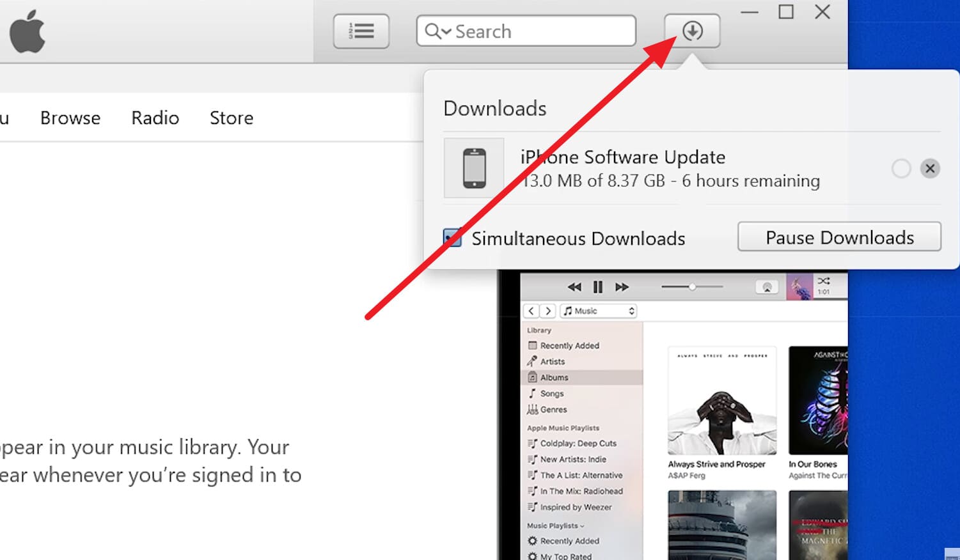Cancel the iPhone Software Update download

(930, 168)
